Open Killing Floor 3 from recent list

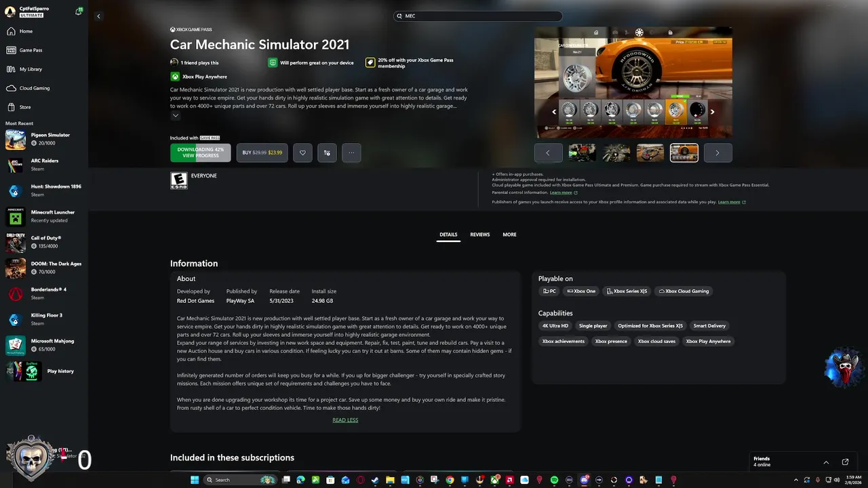pyautogui.click(x=44, y=319)
